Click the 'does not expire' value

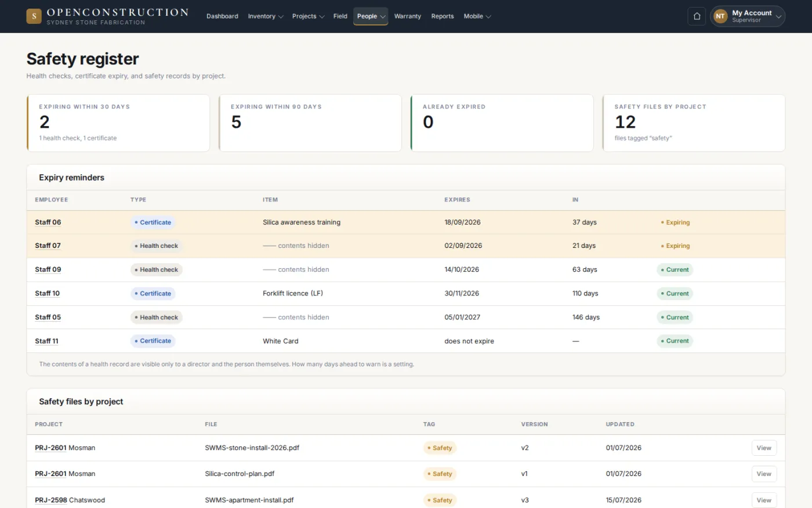[x=469, y=341]
